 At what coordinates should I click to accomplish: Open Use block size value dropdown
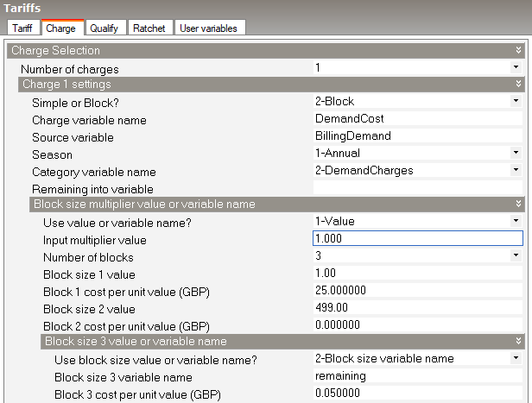pos(516,359)
